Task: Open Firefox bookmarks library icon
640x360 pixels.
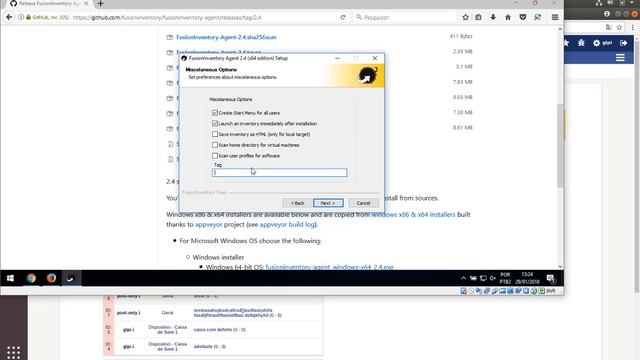Action: tap(478, 17)
